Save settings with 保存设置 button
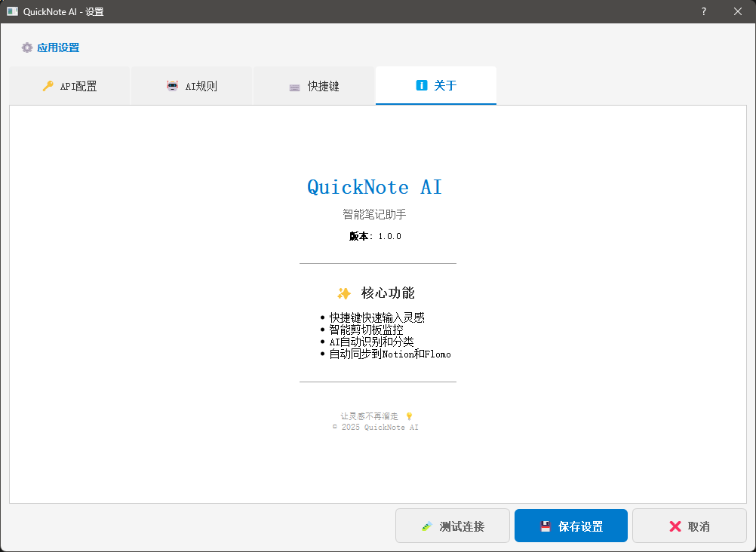 click(x=570, y=526)
